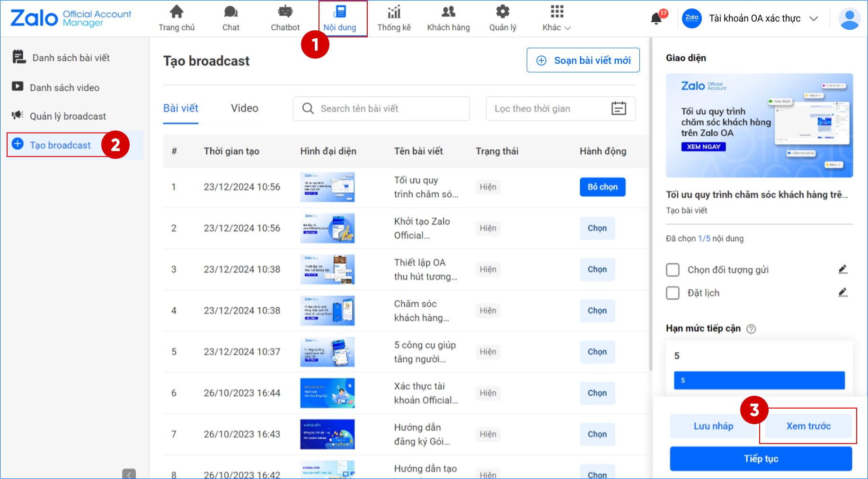Switch to the Video tab
The height and width of the screenshot is (479, 868).
[244, 108]
